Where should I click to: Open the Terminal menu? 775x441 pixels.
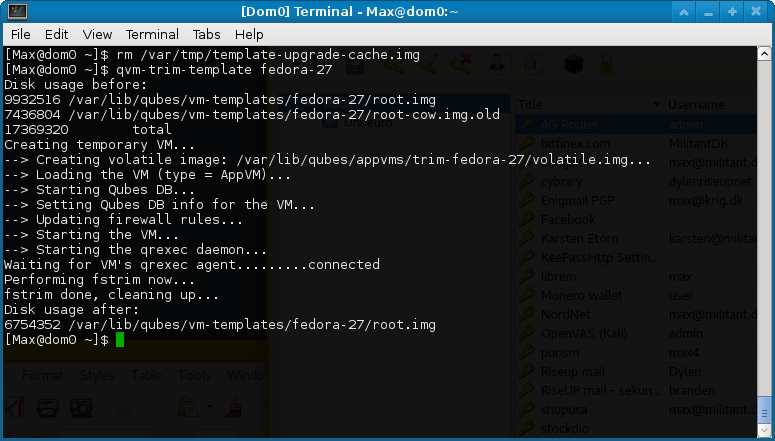pyautogui.click(x=152, y=35)
